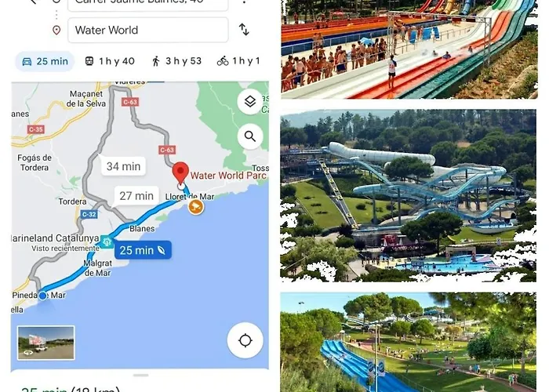The image size is (549, 392).
Task: Open the water slides tower photo
Action: tap(409, 196)
